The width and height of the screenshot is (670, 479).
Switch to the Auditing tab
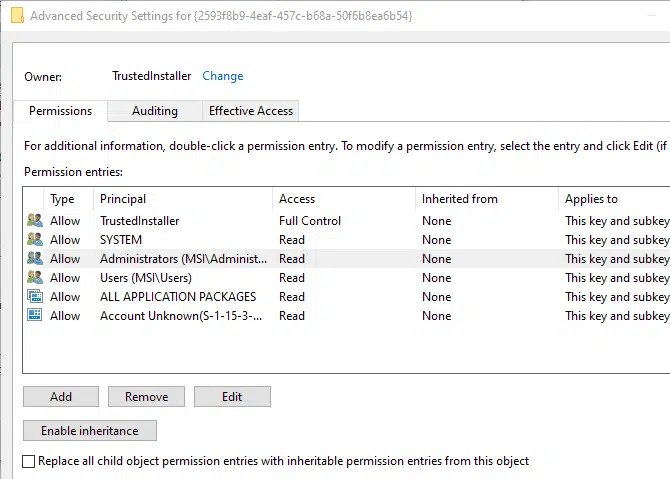coord(155,111)
